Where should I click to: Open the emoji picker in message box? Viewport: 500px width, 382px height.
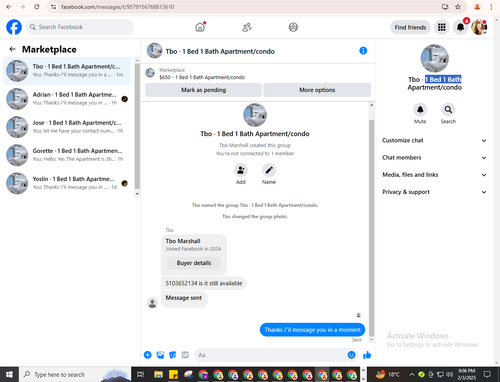click(351, 355)
